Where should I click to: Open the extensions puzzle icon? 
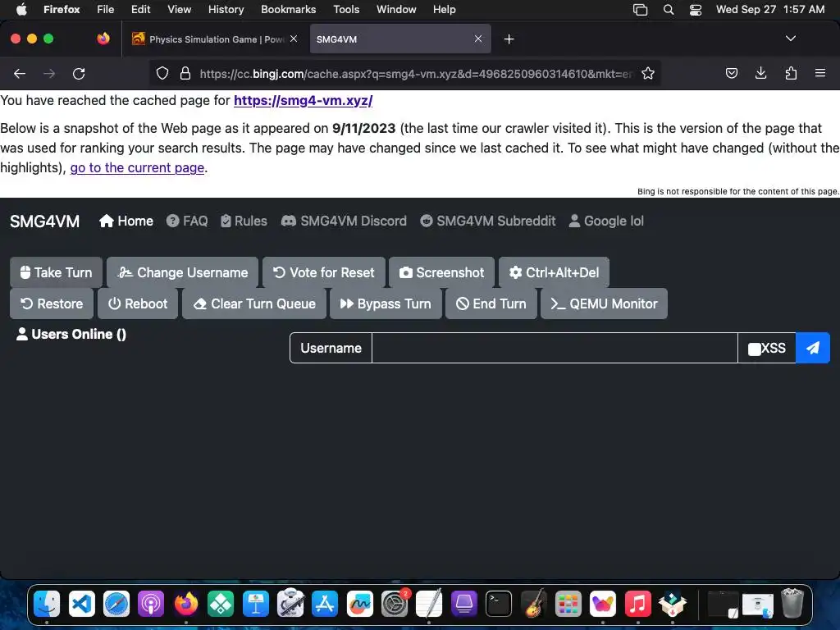[x=791, y=73]
